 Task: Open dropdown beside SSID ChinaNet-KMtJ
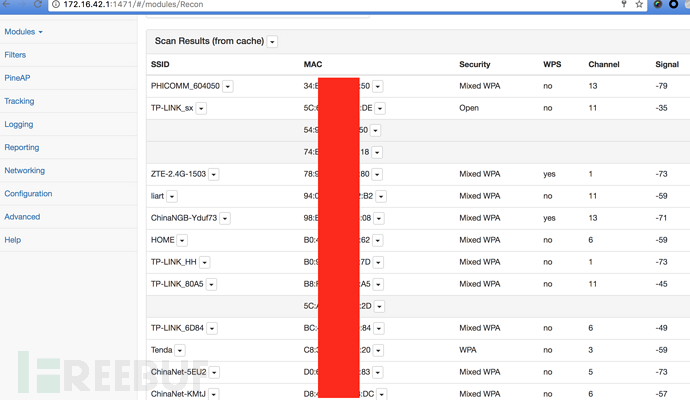[x=213, y=394]
